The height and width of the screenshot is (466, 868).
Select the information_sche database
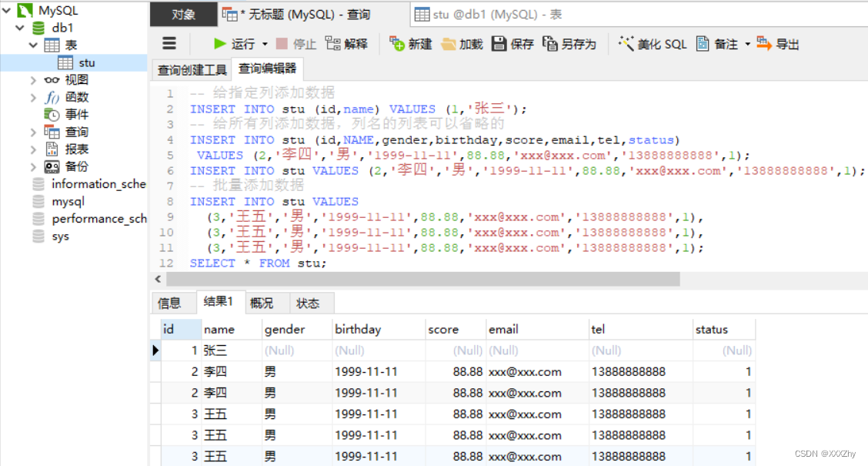point(98,184)
